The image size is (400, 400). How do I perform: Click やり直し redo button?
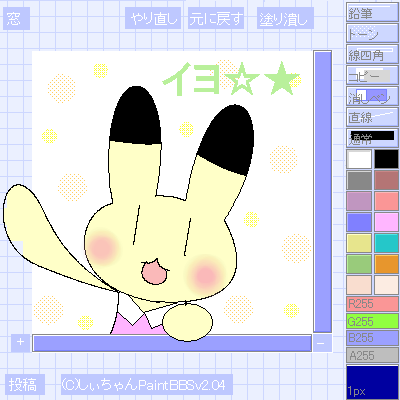(x=153, y=19)
